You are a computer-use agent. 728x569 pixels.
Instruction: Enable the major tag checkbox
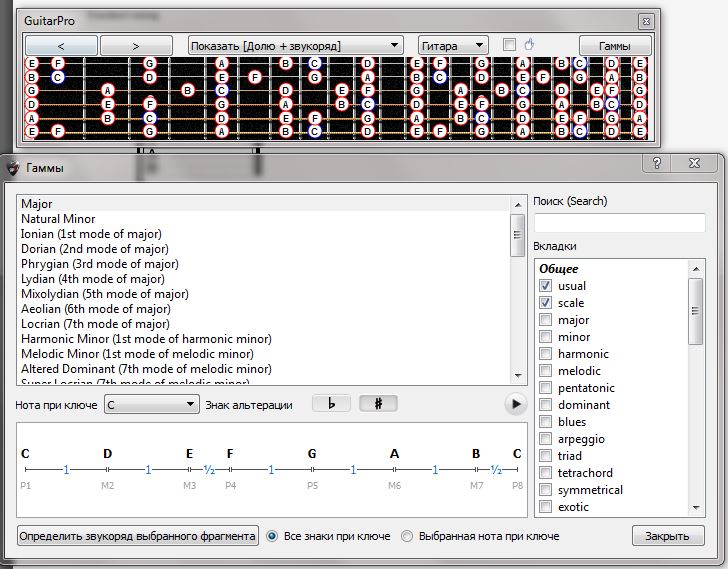[x=546, y=320]
